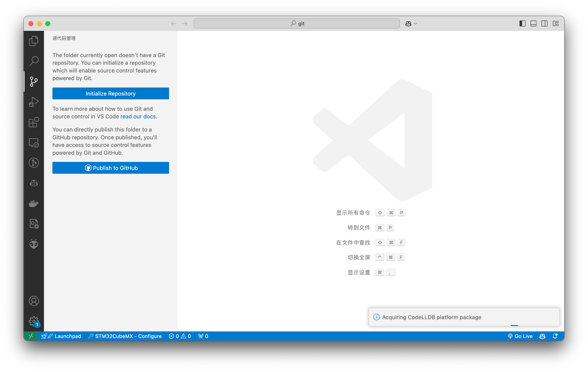588x372 pixels.
Task: Open the Copilot chat icon in activity bar
Action: tap(34, 183)
